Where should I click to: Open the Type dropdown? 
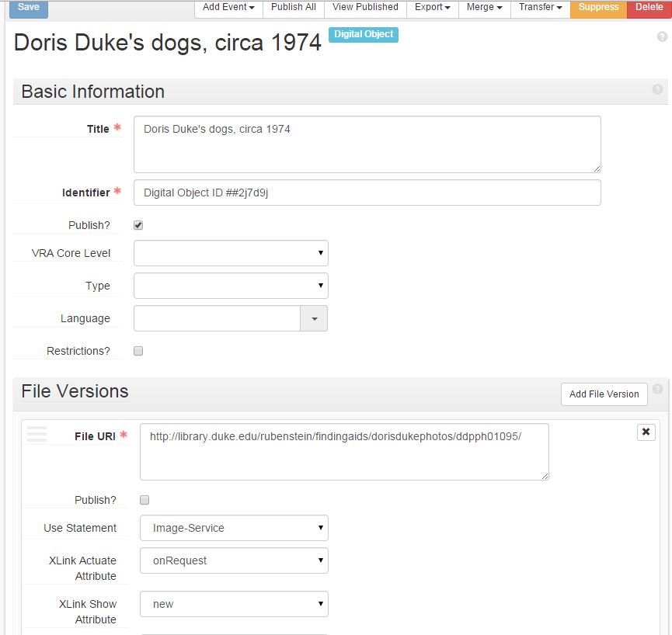(x=231, y=286)
